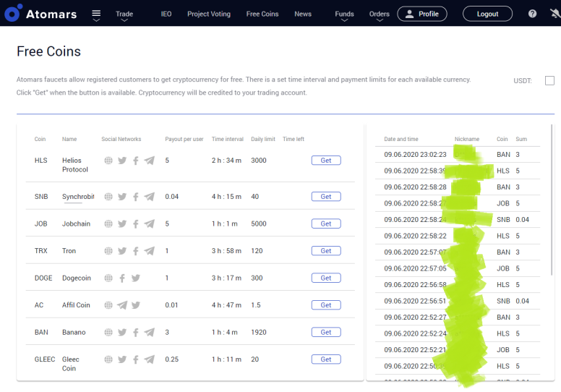Open Synchrobit Twitter icon

click(122, 197)
